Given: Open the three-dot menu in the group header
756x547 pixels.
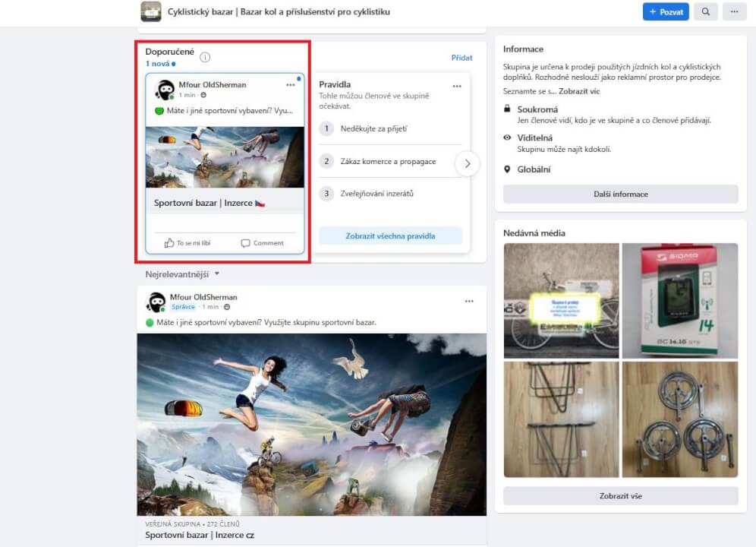Looking at the screenshot, I should tap(733, 11).
